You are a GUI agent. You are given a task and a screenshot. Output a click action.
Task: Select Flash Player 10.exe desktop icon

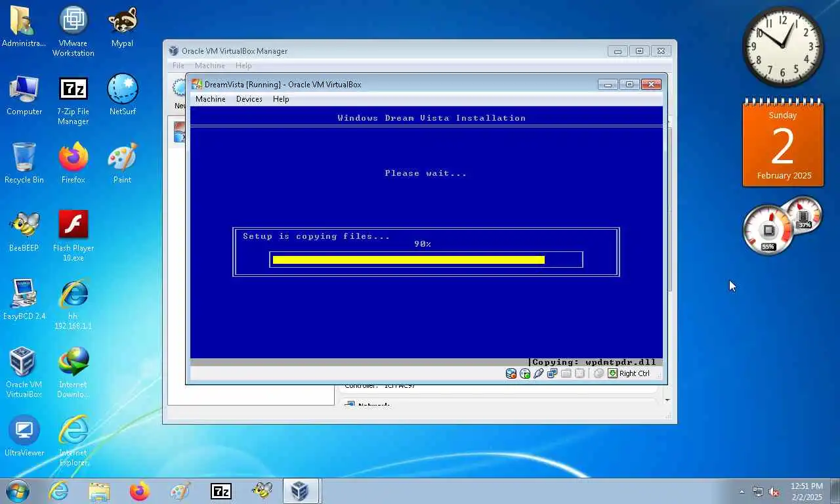[x=73, y=236]
